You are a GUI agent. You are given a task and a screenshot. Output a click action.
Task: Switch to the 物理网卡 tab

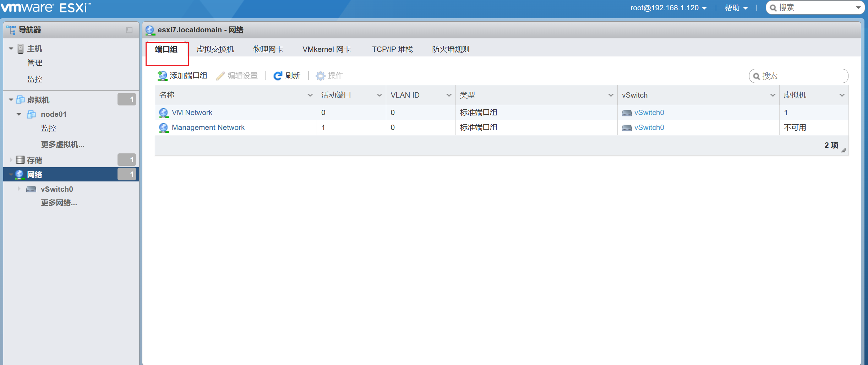268,49
